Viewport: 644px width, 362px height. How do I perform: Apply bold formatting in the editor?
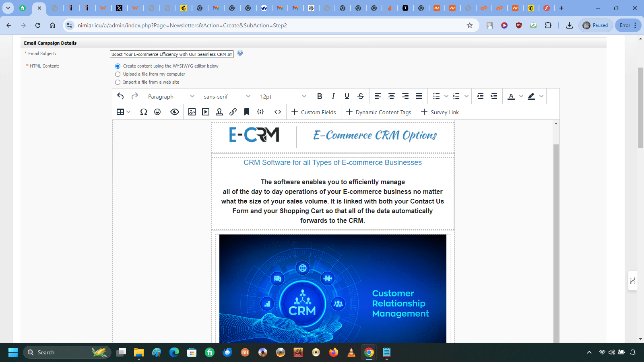pos(320,96)
